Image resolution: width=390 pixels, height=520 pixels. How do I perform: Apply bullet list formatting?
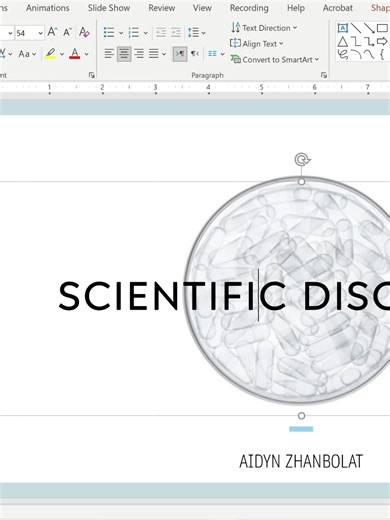pos(109,33)
